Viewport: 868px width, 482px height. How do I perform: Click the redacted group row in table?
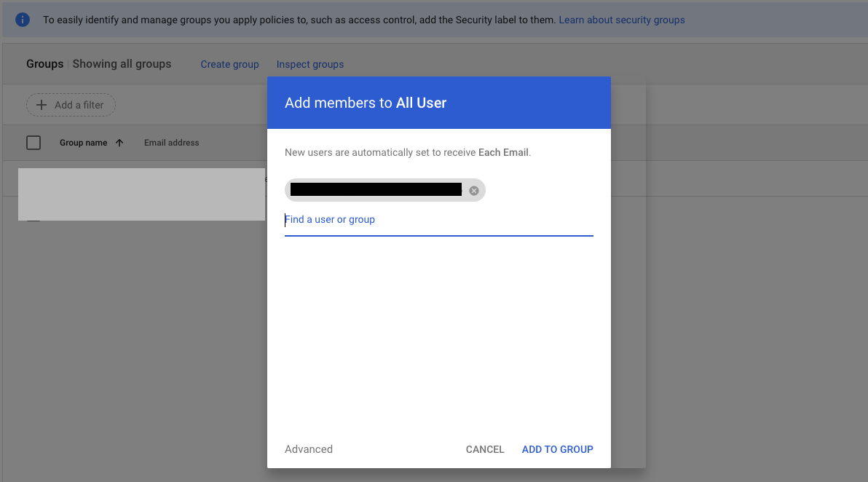[x=141, y=194]
